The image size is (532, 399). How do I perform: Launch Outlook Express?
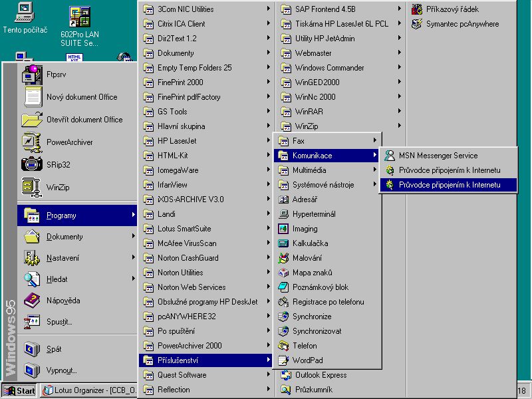pyautogui.click(x=340, y=375)
